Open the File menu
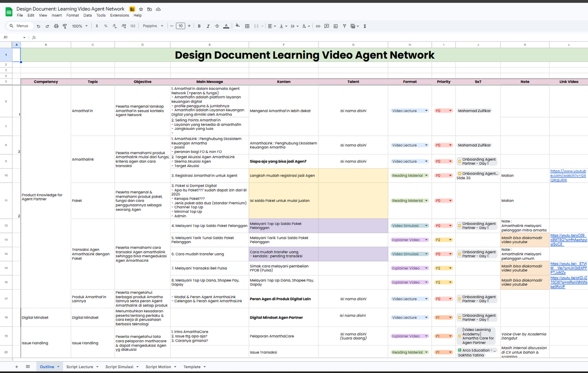 pos(20,15)
